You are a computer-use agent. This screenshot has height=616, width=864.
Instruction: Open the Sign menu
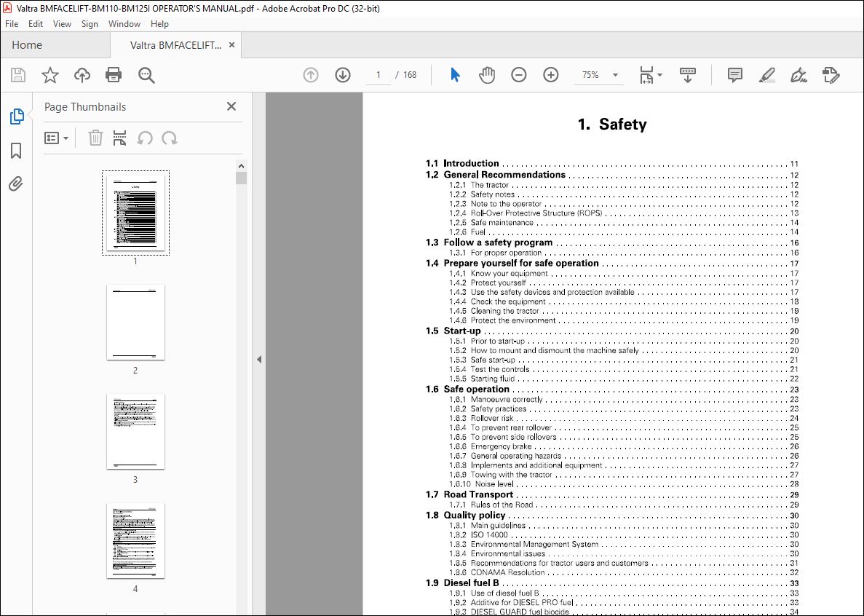[90, 24]
